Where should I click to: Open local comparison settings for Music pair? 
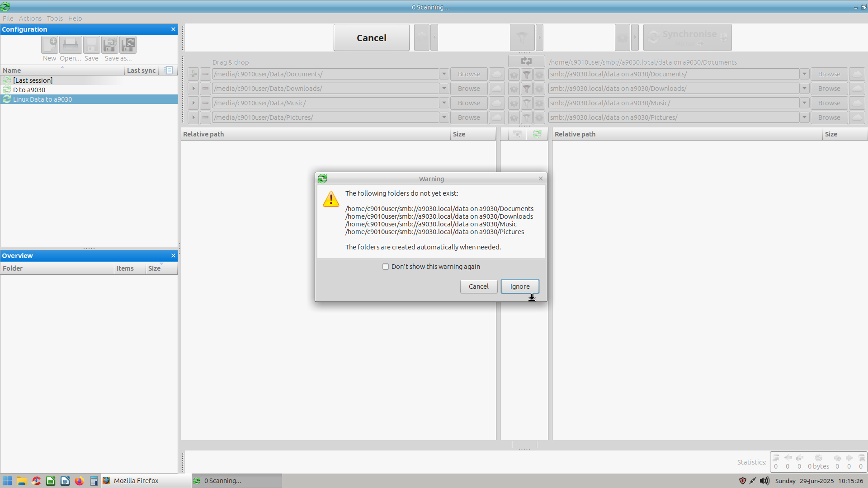514,103
